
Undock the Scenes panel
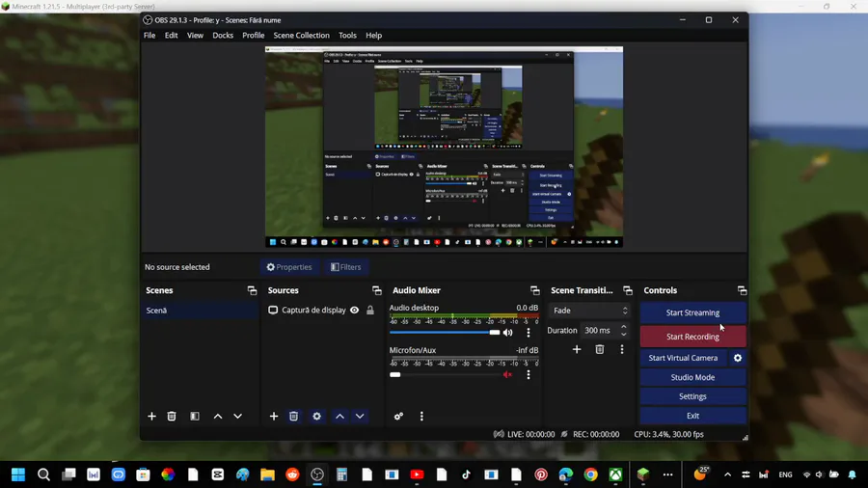[x=252, y=290]
